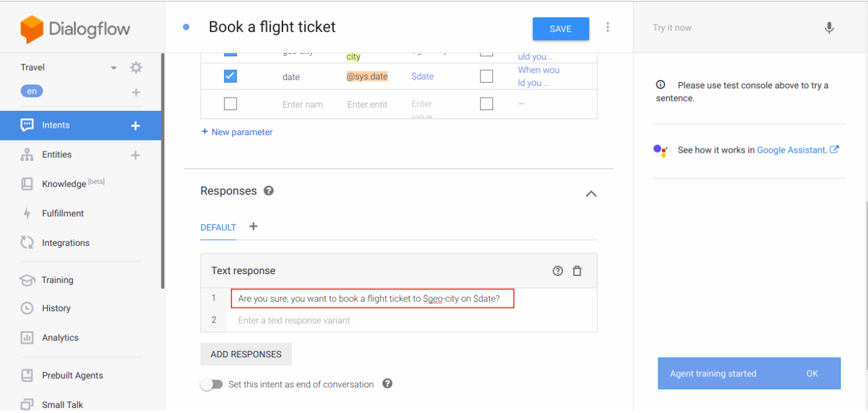868x413 pixels.
Task: Collapse the Responses section
Action: 591,194
